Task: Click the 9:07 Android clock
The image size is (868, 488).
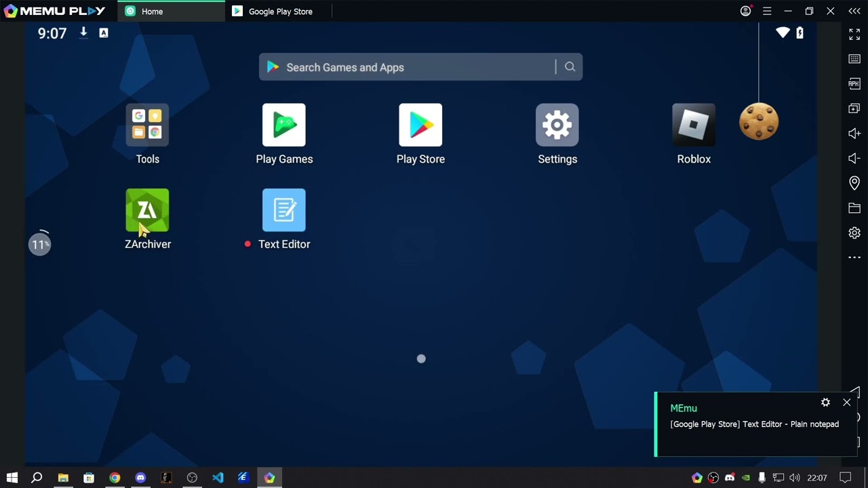Action: tap(52, 33)
